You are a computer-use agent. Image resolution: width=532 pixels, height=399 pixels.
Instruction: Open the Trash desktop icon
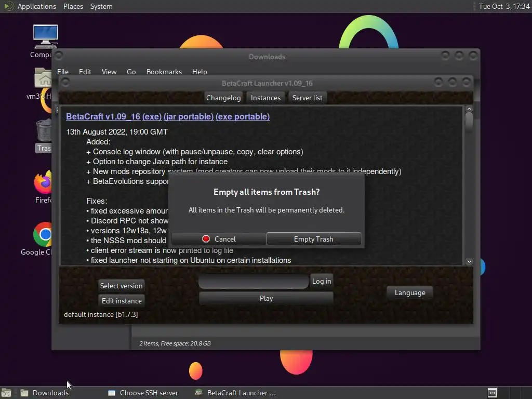pyautogui.click(x=44, y=130)
